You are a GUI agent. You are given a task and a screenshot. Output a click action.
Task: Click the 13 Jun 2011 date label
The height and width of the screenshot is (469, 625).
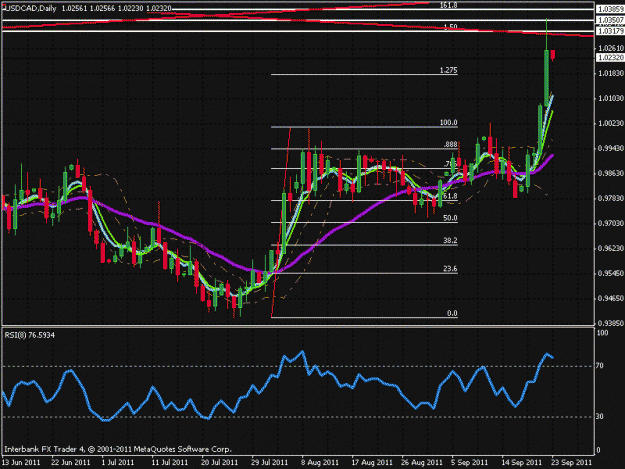tap(21, 462)
